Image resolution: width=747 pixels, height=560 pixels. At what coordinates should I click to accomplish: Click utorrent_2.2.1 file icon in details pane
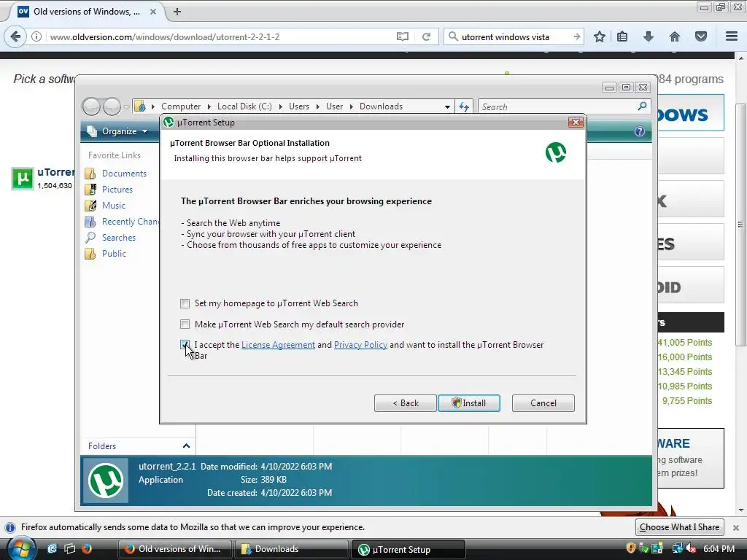(x=107, y=481)
